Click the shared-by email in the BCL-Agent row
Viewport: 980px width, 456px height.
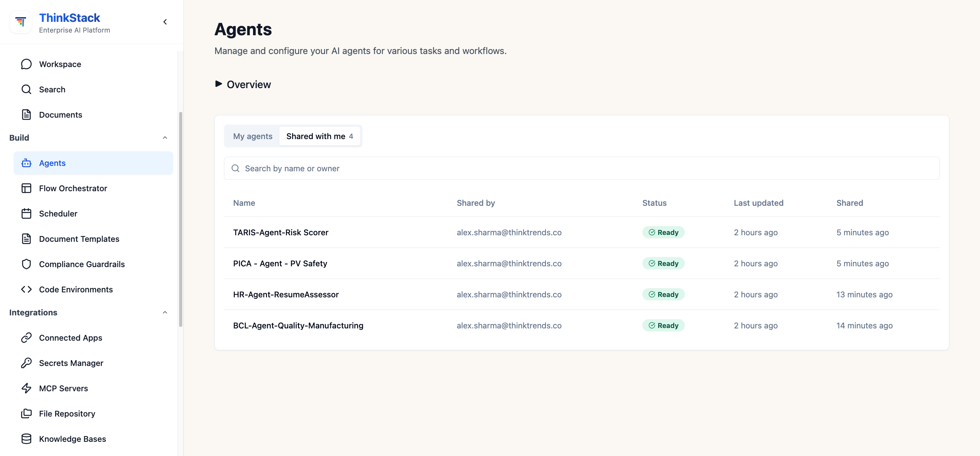pos(509,325)
